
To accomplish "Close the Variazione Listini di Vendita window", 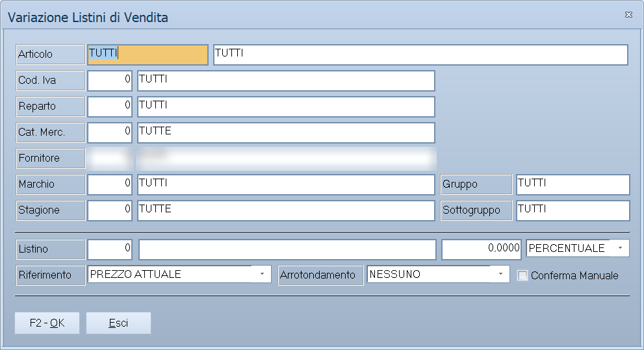I will [x=628, y=15].
